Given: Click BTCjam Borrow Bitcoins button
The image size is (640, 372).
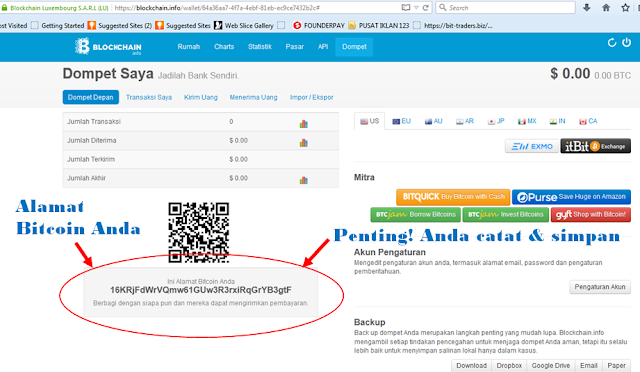Looking at the screenshot, I should tap(416, 214).
